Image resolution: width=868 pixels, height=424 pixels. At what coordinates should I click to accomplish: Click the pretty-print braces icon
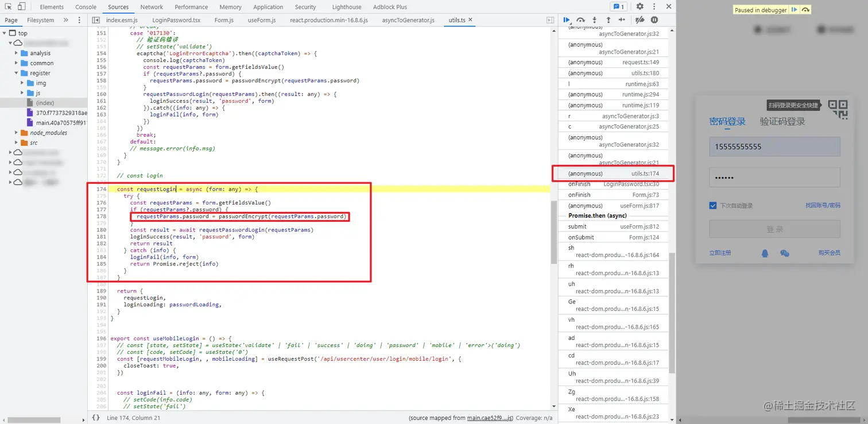(96, 418)
